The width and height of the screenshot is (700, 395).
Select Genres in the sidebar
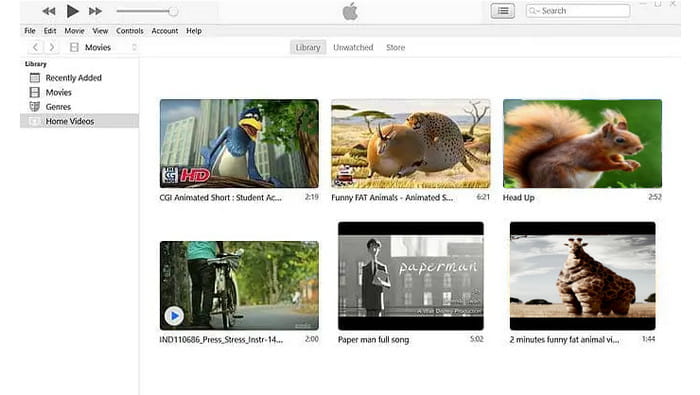pyautogui.click(x=79, y=107)
